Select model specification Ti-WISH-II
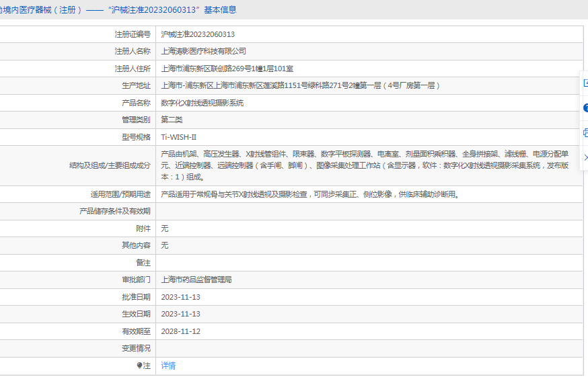Viewport: 588px width, 379px height. pos(178,137)
